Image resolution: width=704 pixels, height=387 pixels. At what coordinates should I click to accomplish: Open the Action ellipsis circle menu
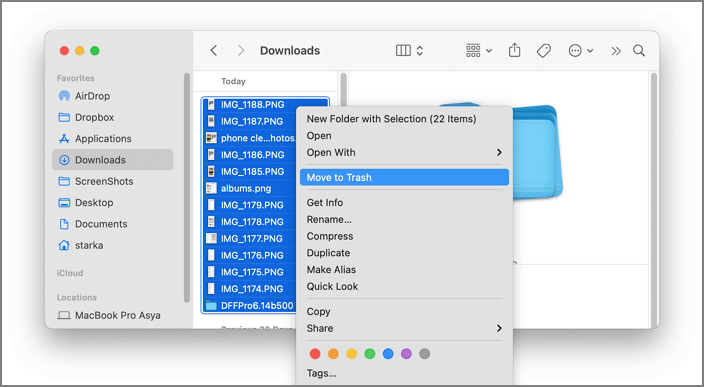click(581, 50)
